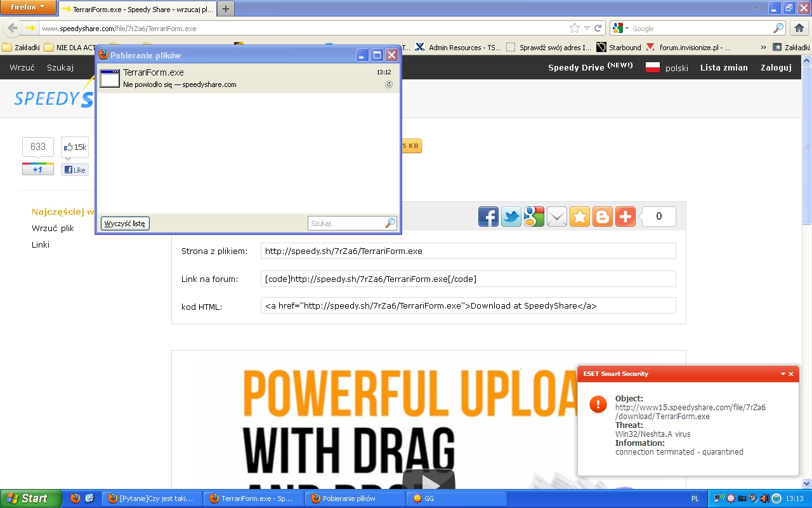
Task: Expand the ESET notification dropdown arrow
Action: point(783,374)
